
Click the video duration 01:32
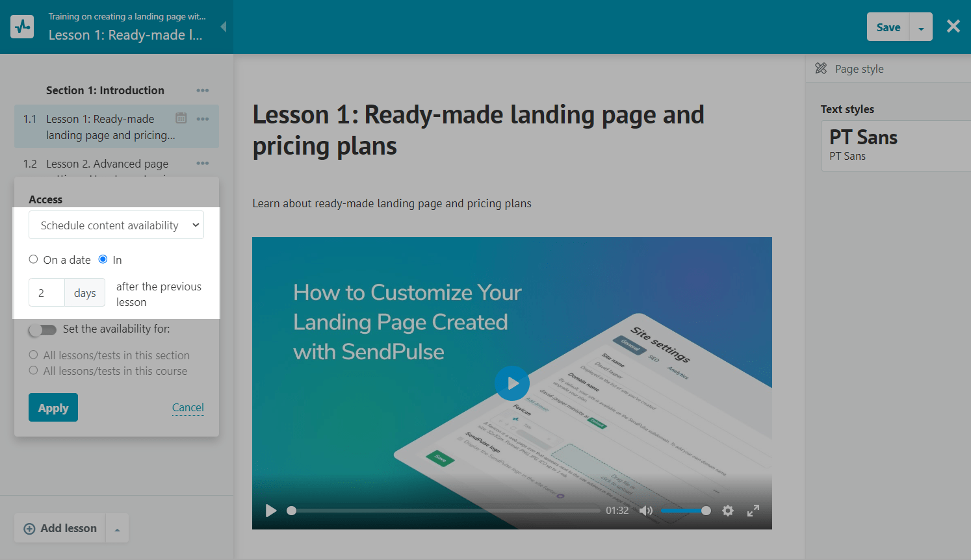click(617, 511)
